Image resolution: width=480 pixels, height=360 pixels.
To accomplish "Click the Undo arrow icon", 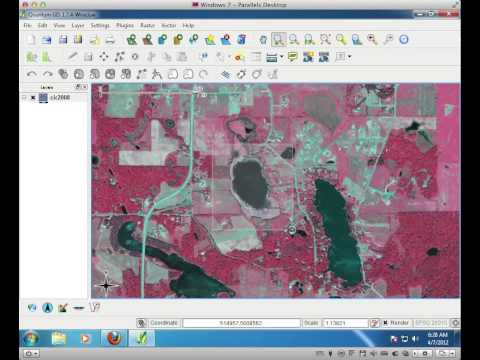I will (x=32, y=74).
